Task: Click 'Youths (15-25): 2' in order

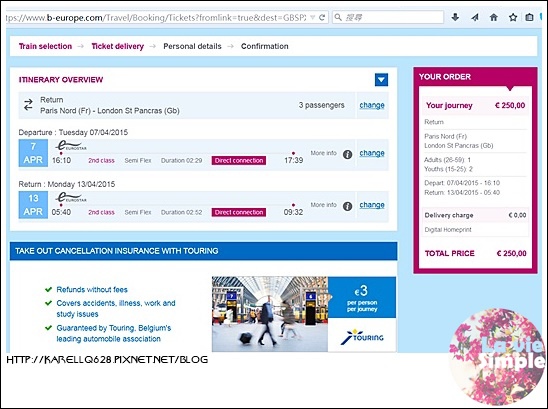Action: point(448,169)
